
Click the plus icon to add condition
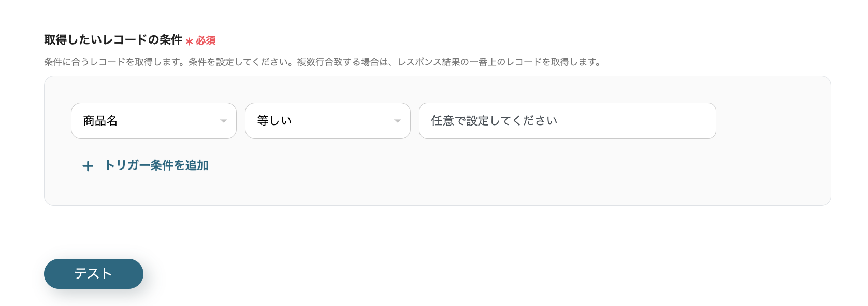tap(88, 166)
